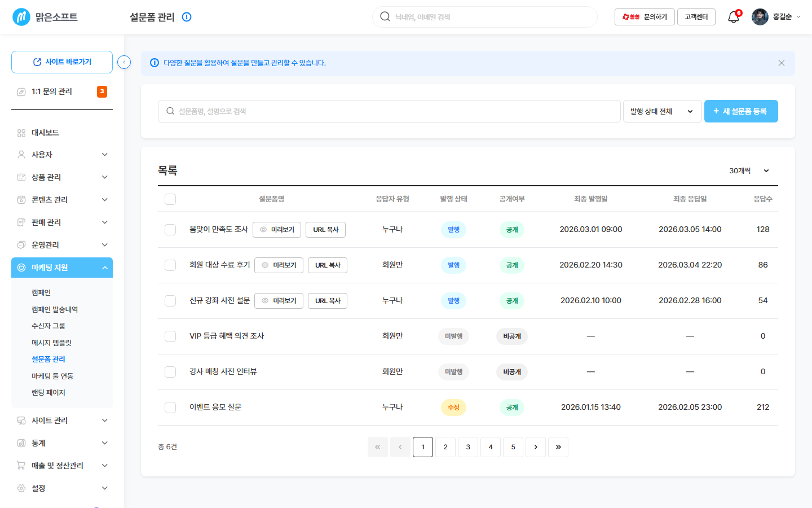Open the 발행 상태 전체 dropdown
812x508 pixels.
(x=662, y=111)
